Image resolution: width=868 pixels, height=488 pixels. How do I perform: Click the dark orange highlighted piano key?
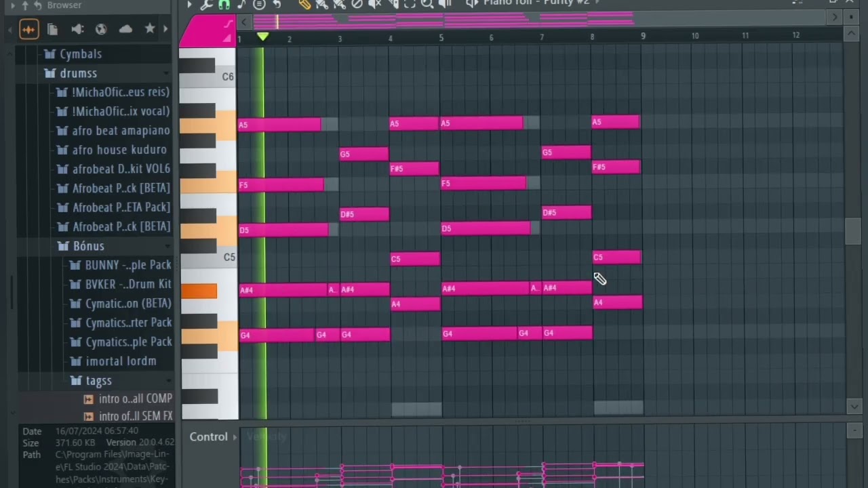click(x=199, y=291)
